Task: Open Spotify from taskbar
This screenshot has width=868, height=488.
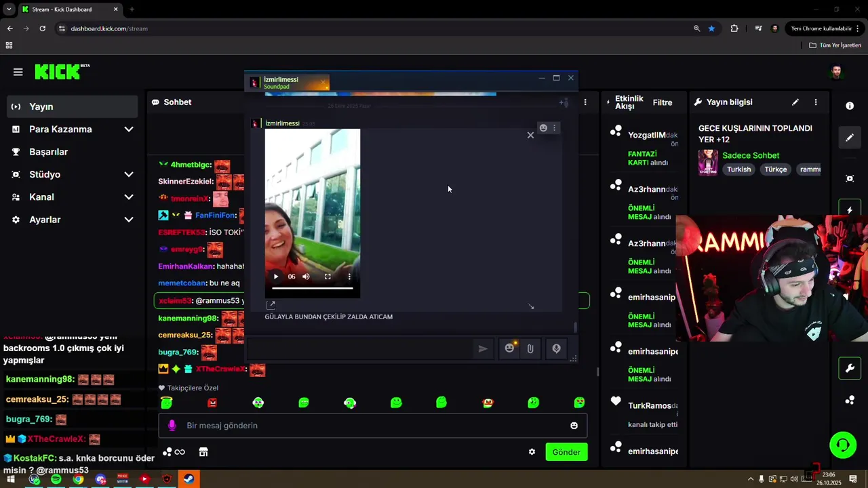Action: point(56,479)
